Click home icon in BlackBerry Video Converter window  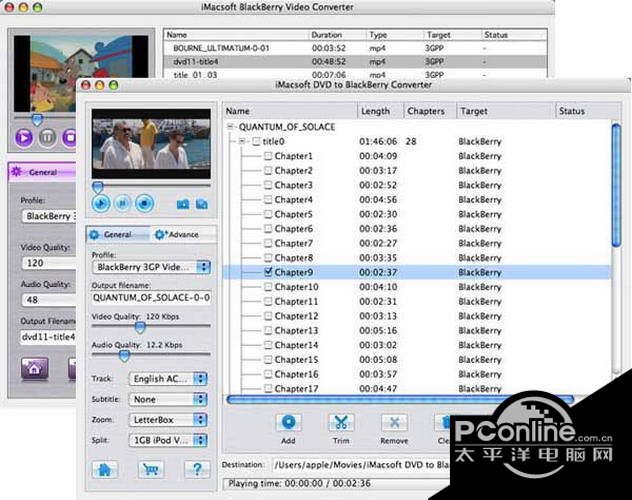34,368
